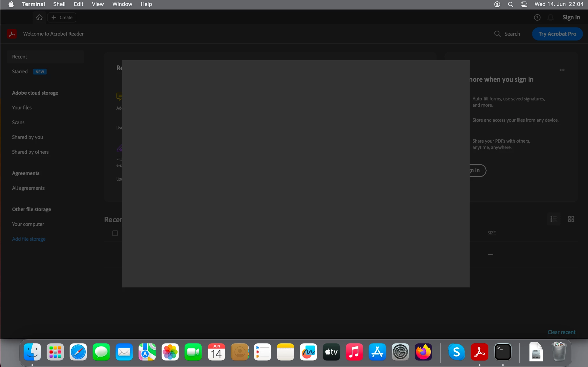Click the Try Acrobat Pro button
The image size is (588, 367).
tap(557, 34)
